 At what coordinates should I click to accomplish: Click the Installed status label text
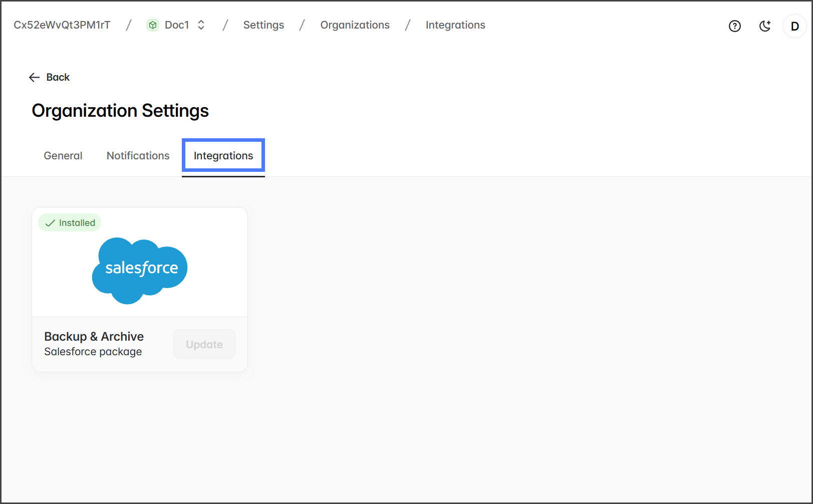(x=77, y=223)
